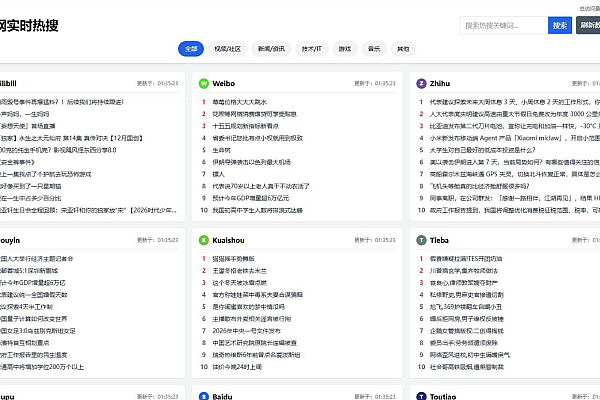Viewport: 600px width, 400px height.
Task: Open Tieba rank 10 hot topic
Action: tap(467, 367)
